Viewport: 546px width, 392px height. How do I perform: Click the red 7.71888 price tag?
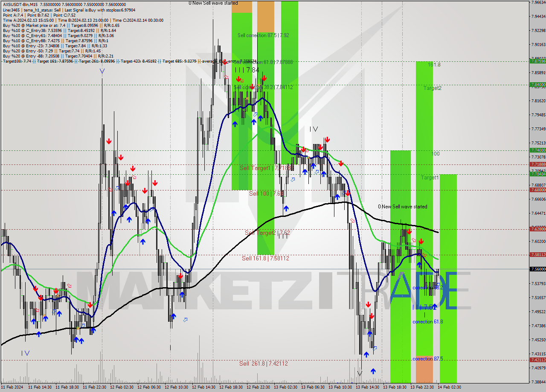(x=537, y=164)
